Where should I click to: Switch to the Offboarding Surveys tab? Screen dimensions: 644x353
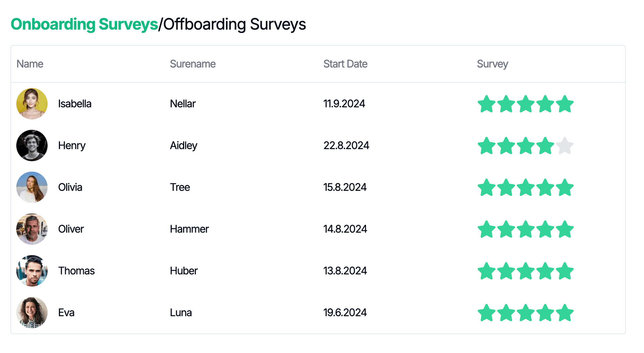(234, 24)
